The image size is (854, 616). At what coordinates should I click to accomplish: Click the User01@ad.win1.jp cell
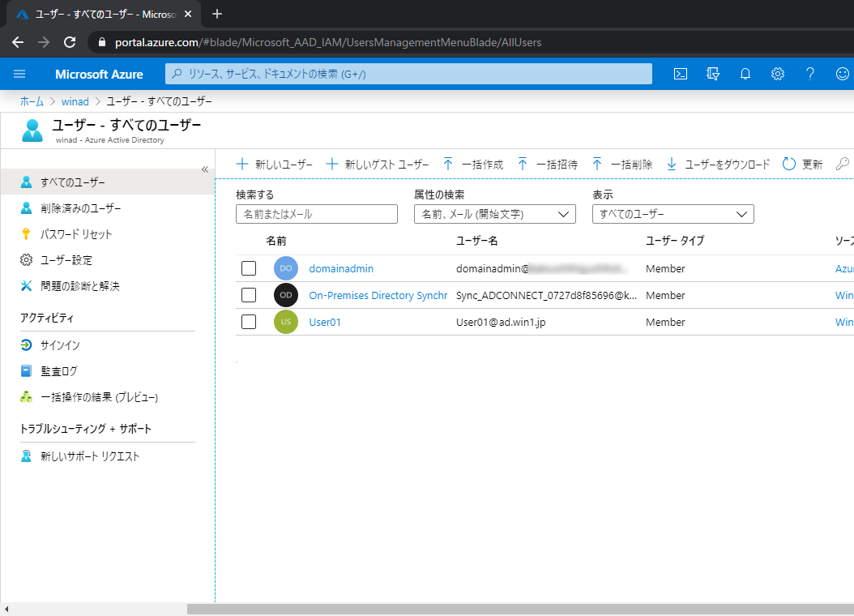point(501,322)
